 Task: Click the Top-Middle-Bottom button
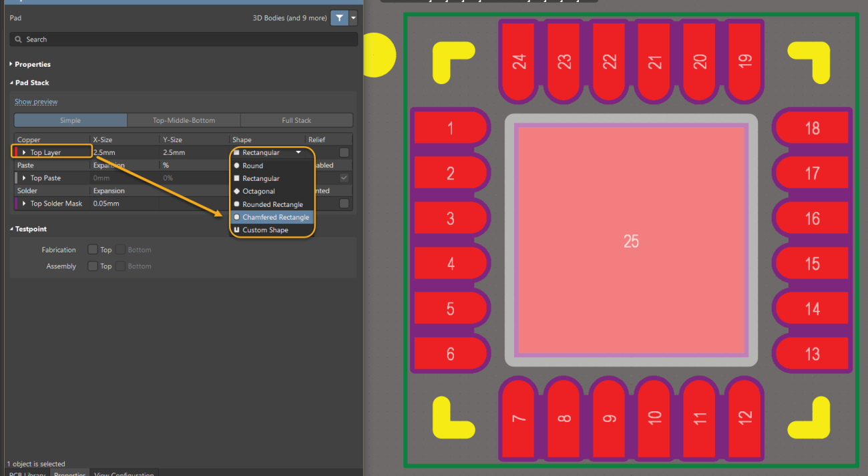tap(183, 120)
